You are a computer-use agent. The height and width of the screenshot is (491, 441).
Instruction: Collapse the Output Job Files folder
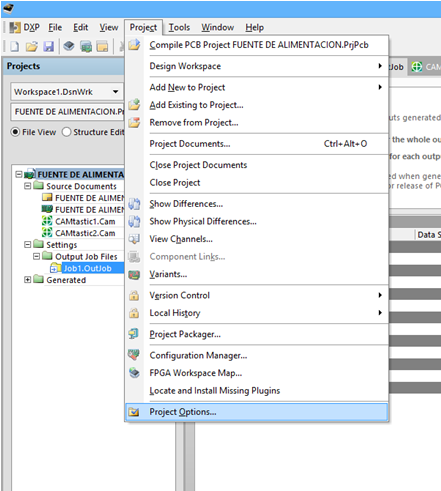click(x=37, y=256)
